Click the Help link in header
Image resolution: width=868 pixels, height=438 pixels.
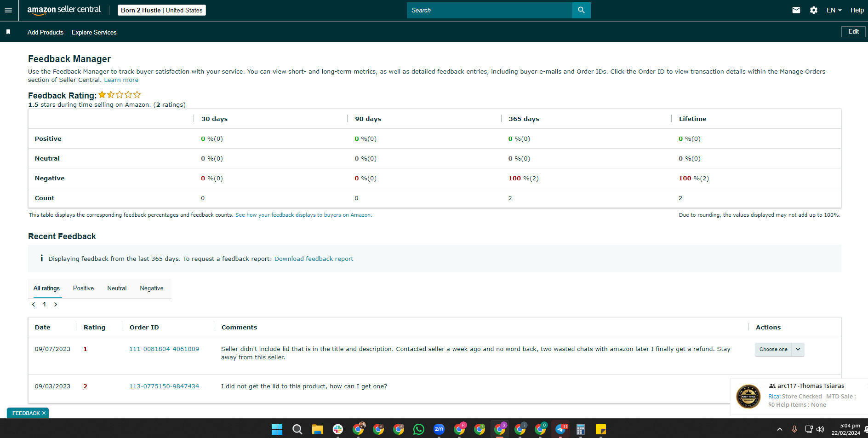tap(857, 10)
